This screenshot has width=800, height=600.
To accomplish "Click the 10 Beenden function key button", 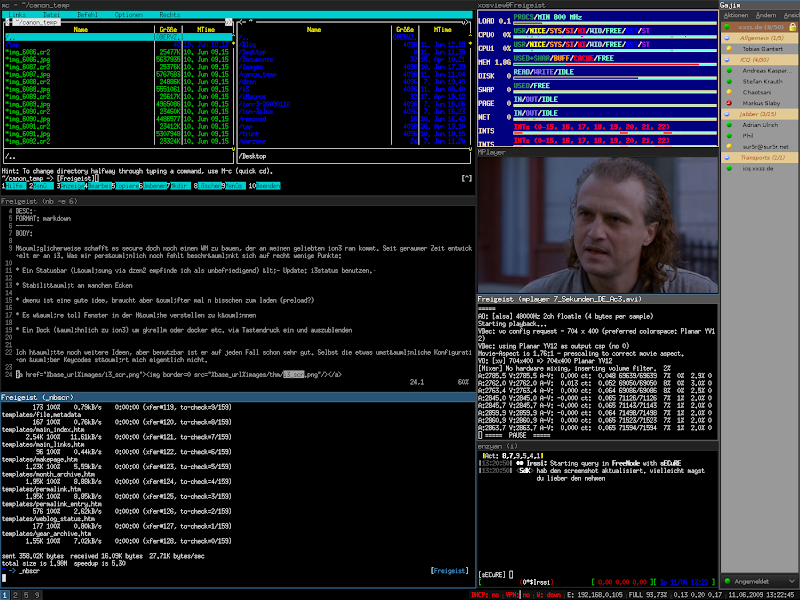I will [x=264, y=186].
